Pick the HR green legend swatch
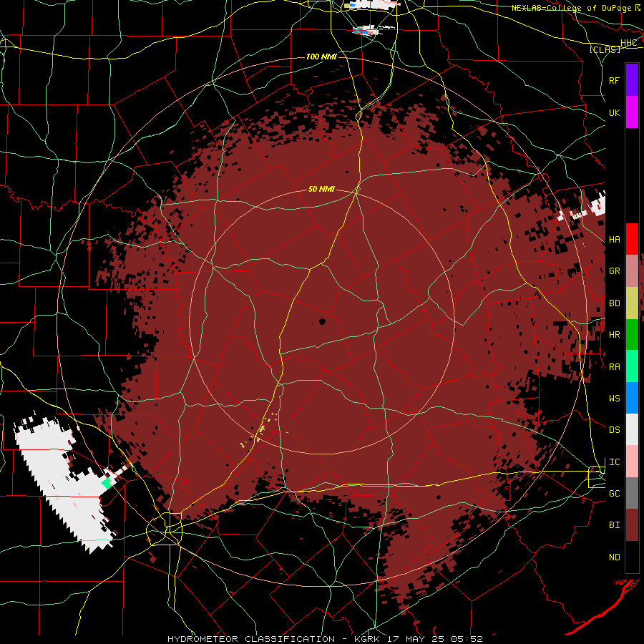The width and height of the screenshot is (644, 644). (x=632, y=335)
